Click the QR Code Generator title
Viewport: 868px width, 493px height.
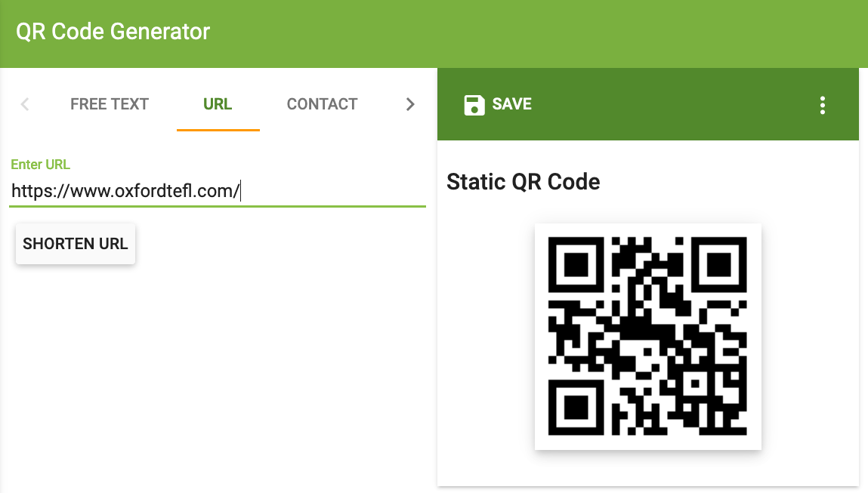113,32
